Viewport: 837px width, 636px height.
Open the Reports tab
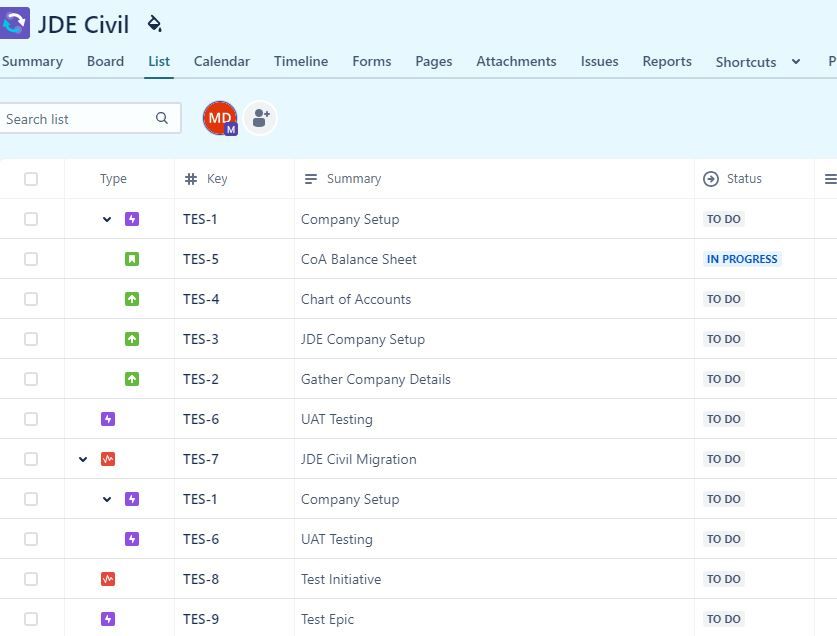667,61
